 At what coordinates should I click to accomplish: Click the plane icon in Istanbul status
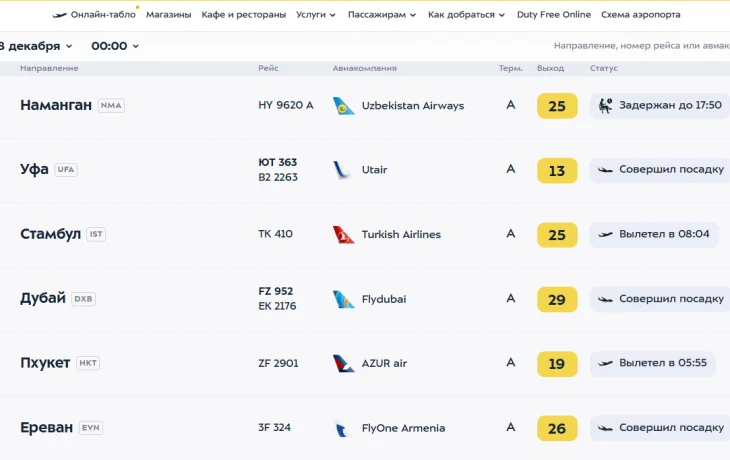[605, 235]
